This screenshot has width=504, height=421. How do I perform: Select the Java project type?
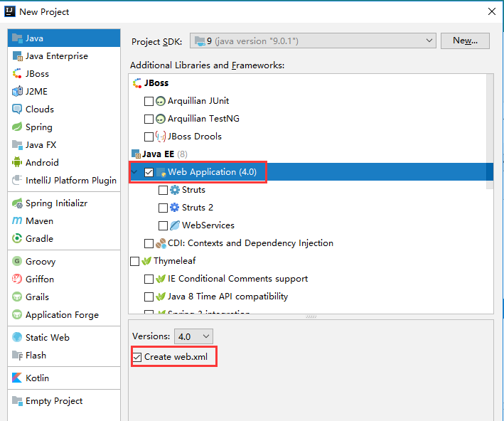[x=64, y=38]
